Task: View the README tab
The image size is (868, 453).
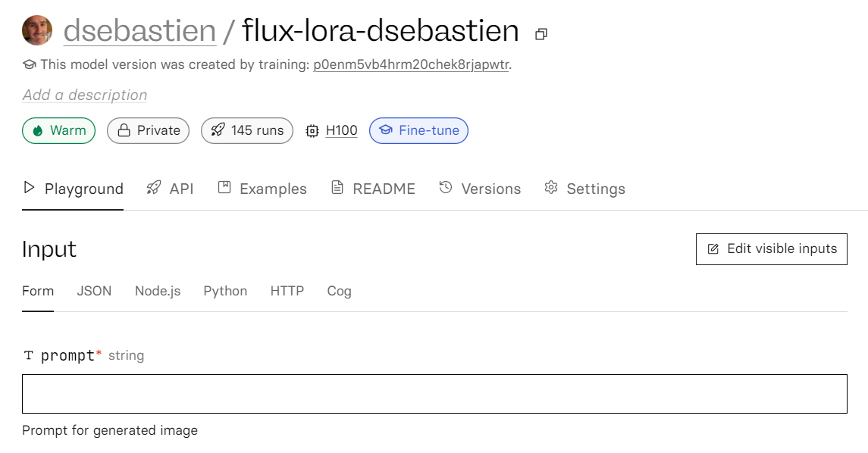Action: (x=374, y=189)
